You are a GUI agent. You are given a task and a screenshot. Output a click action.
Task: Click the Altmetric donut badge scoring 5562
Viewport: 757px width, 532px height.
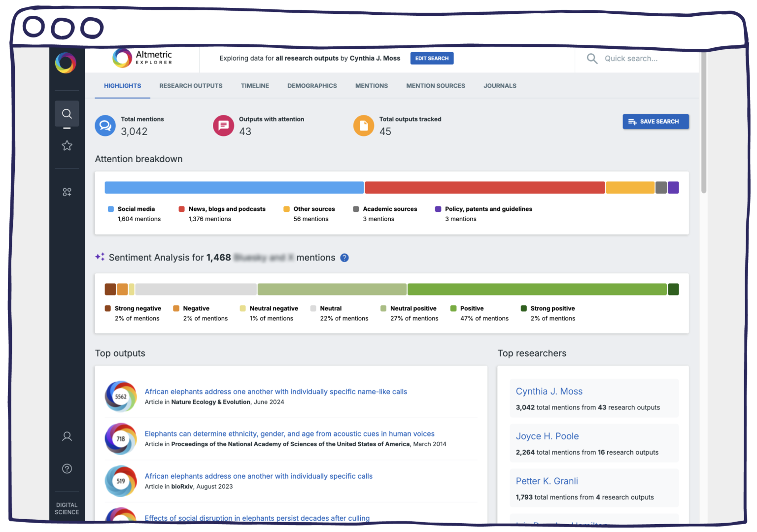(121, 397)
